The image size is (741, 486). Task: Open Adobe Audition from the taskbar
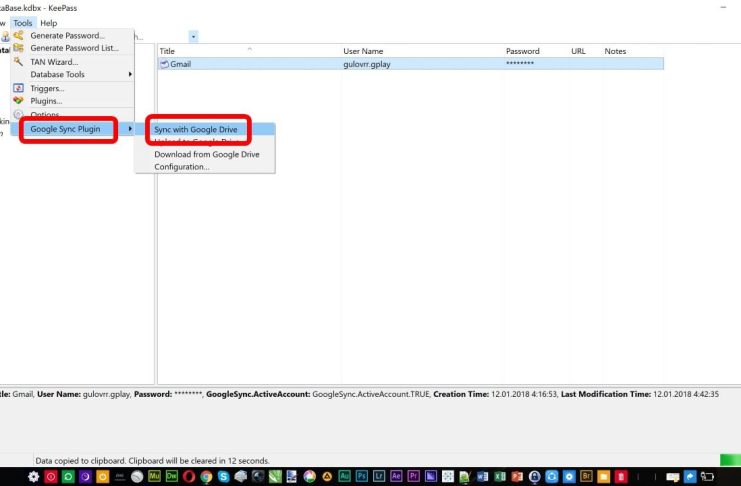coord(344,476)
